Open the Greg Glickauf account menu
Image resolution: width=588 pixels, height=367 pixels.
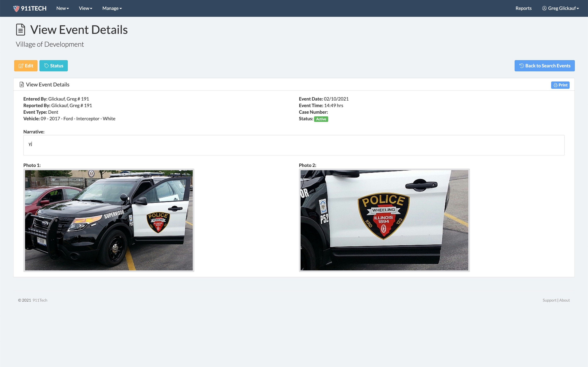point(563,9)
